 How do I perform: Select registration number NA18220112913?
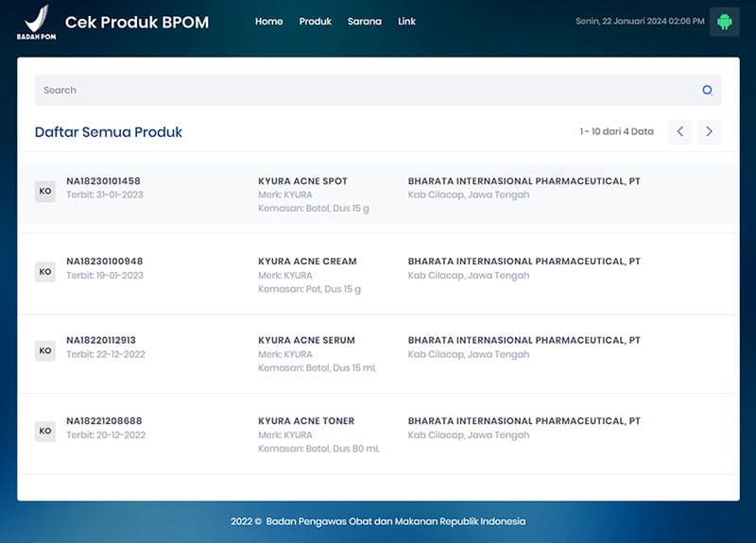[101, 340]
